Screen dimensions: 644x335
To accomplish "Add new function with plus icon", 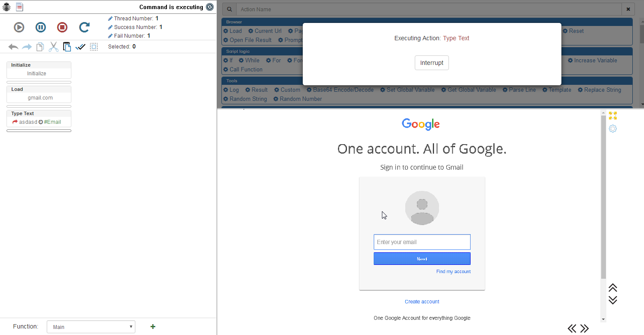I will (x=153, y=327).
